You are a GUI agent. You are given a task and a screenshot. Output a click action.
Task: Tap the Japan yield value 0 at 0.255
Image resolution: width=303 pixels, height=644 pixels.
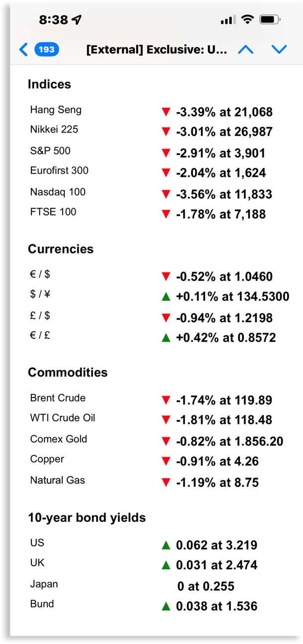pyautogui.click(x=205, y=586)
